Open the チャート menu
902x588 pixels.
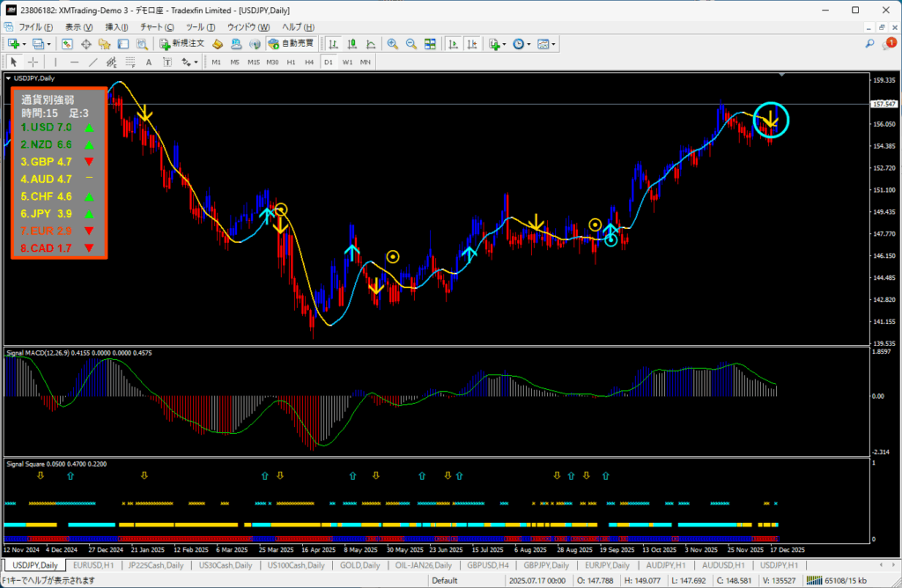tap(156, 27)
